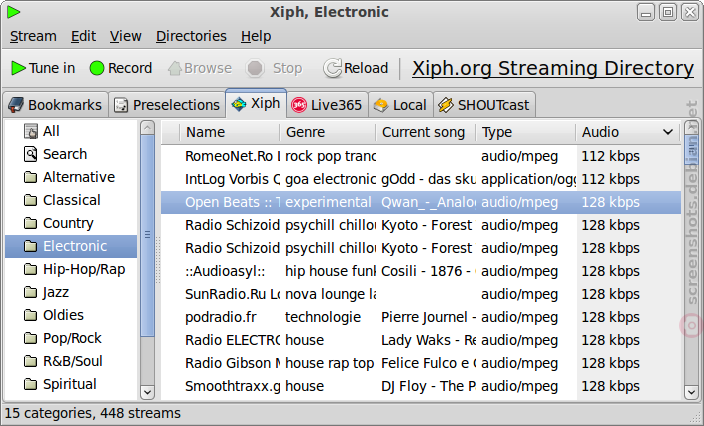Click the Oldies folder icon
704x426 pixels.
[31, 315]
